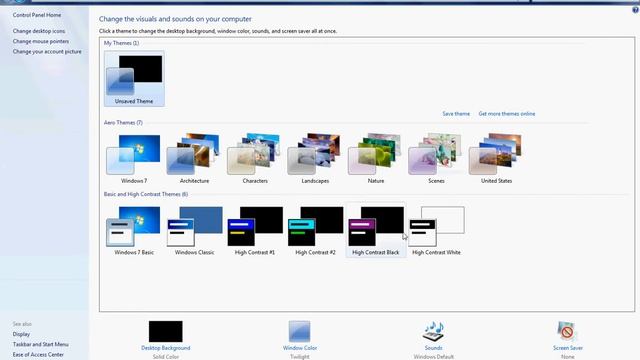
Task: Click the help icon at top right
Action: click(x=636, y=10)
